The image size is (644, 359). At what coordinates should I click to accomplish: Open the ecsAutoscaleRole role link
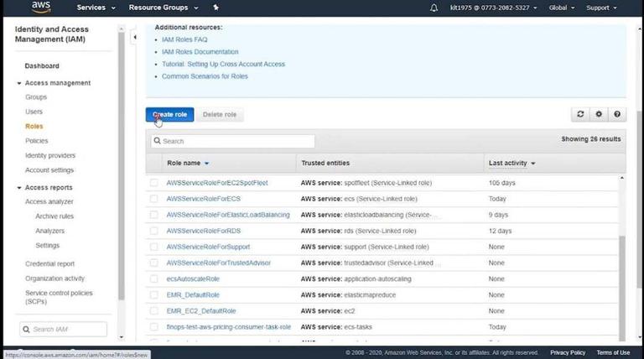click(x=193, y=279)
